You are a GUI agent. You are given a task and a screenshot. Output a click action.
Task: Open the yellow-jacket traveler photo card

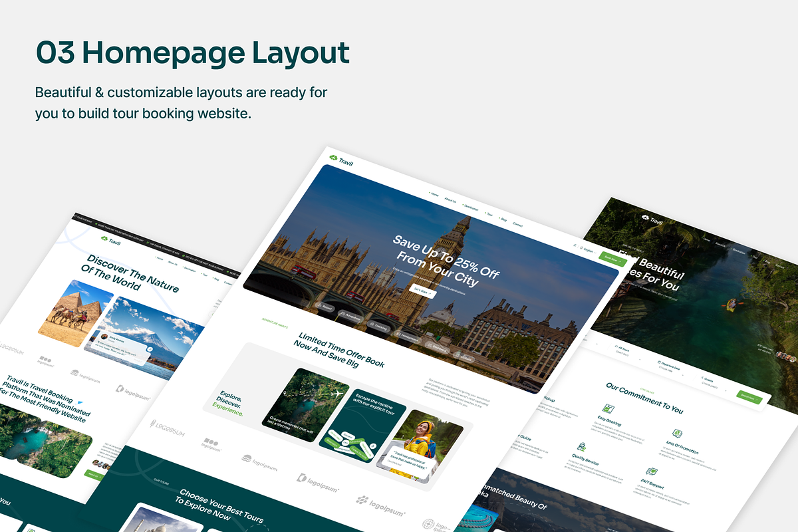(x=420, y=445)
